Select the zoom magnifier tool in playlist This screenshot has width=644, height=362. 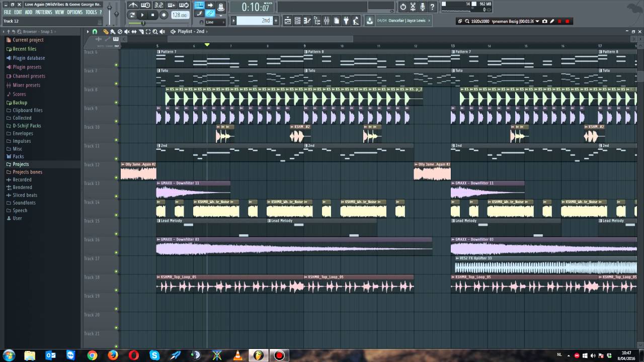pyautogui.click(x=155, y=32)
